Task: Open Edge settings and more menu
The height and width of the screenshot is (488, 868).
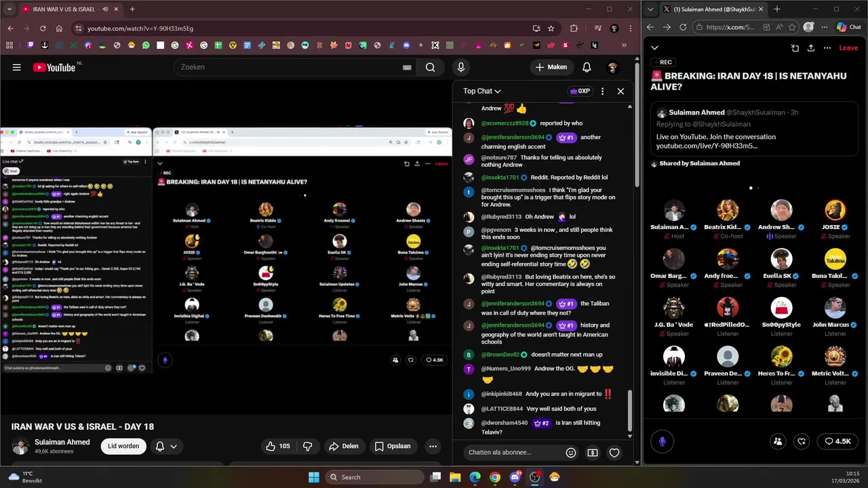Action: (x=825, y=27)
